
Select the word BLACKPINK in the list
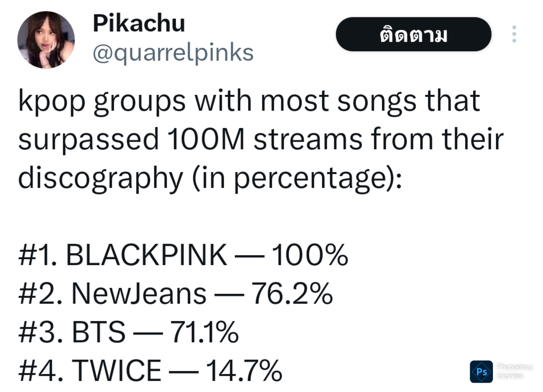coord(146,255)
